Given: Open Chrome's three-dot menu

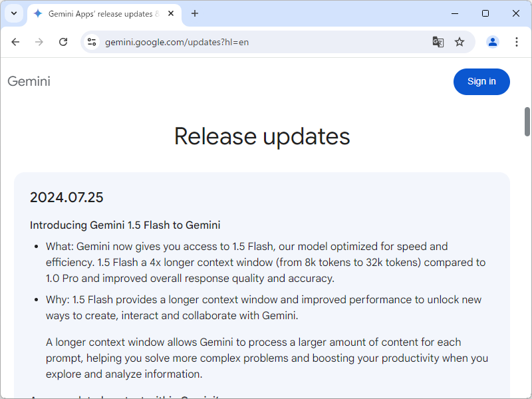Looking at the screenshot, I should [x=517, y=42].
